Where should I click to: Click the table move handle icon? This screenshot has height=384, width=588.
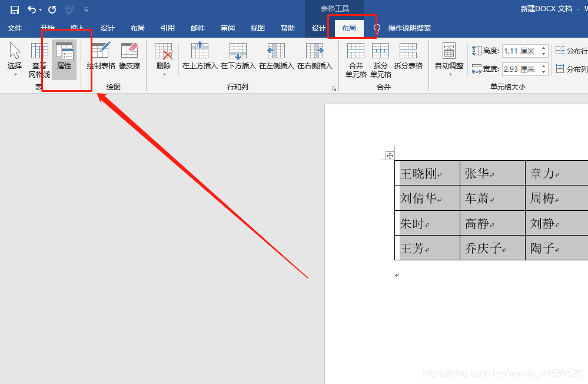point(390,155)
